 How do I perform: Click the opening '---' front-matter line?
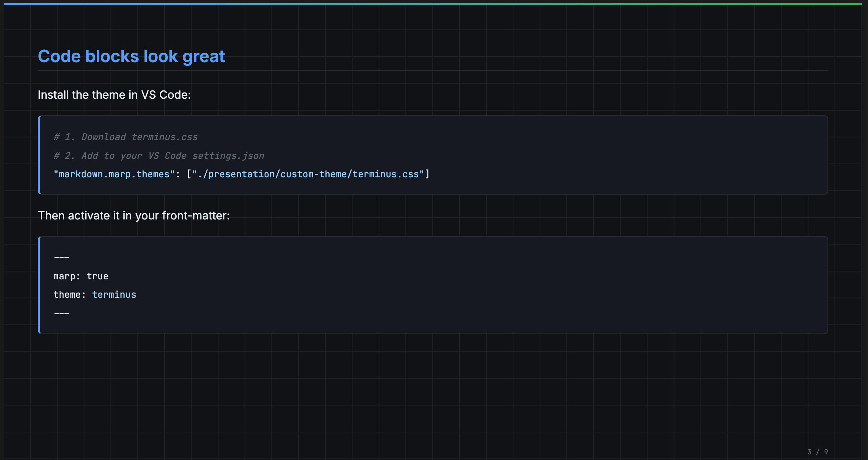(x=61, y=257)
